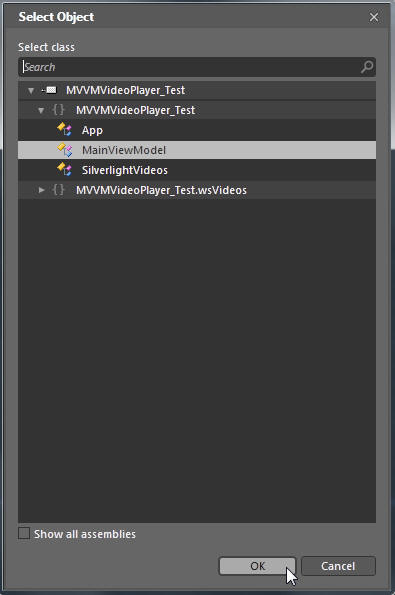Click the SilverlightVideos class icon
Viewport: 395px width, 595px height.
[x=65, y=170]
